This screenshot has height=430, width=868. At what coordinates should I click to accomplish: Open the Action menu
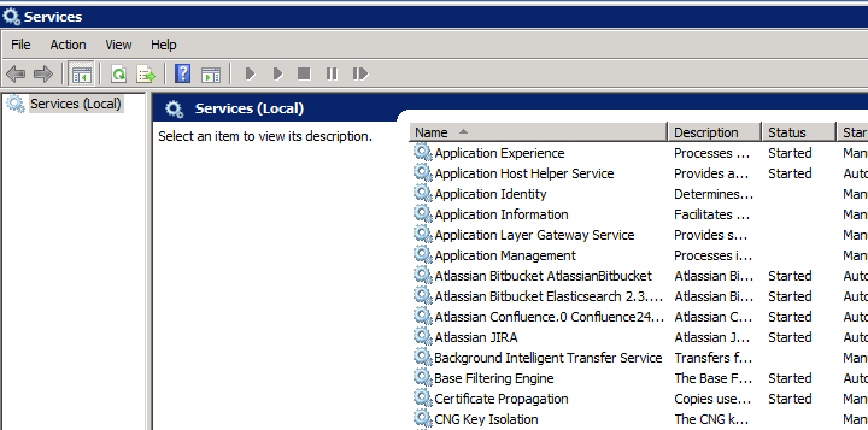68,45
